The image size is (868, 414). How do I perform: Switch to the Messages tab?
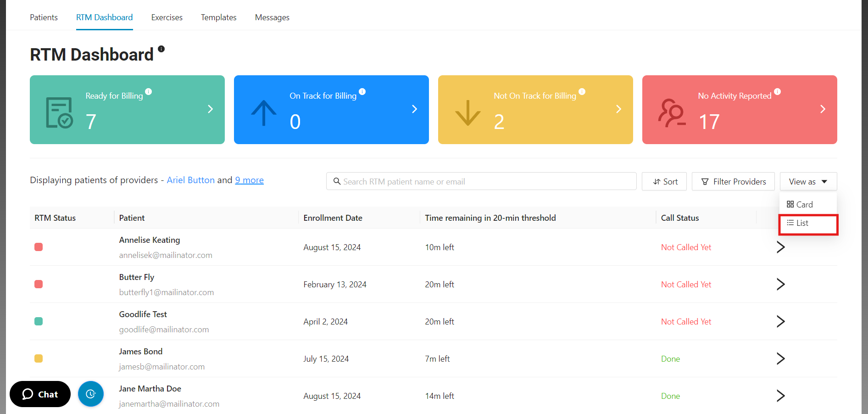pyautogui.click(x=272, y=17)
